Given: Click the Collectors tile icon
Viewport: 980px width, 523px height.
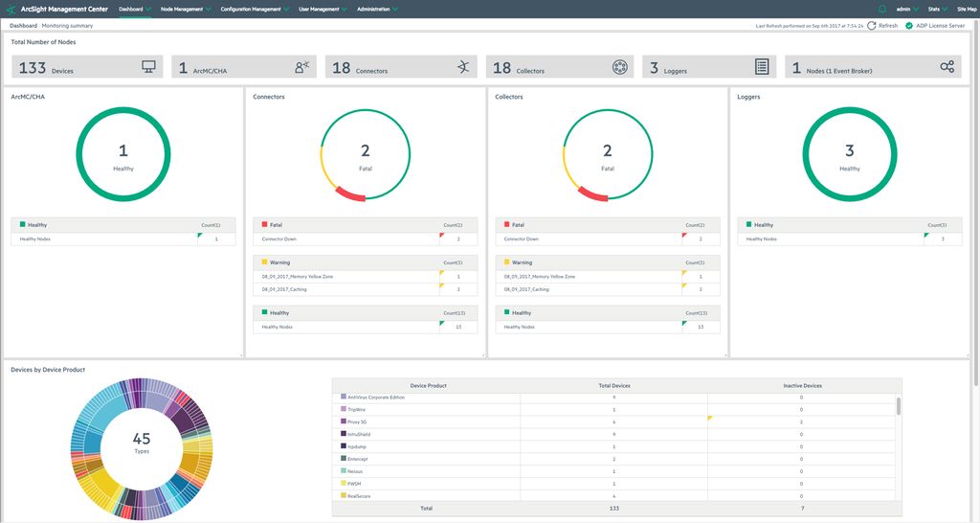Looking at the screenshot, I should pyautogui.click(x=619, y=67).
